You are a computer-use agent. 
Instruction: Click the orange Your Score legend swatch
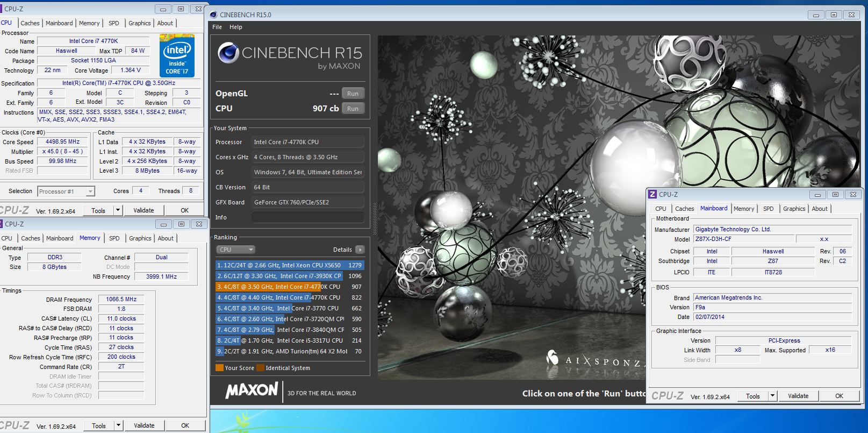click(x=219, y=368)
